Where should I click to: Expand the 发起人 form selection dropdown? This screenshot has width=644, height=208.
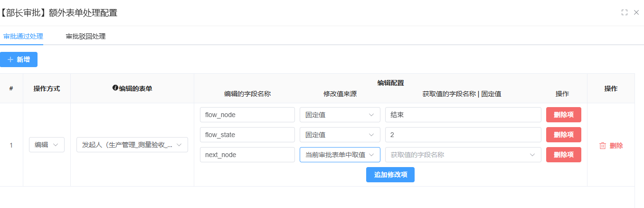[x=132, y=145]
